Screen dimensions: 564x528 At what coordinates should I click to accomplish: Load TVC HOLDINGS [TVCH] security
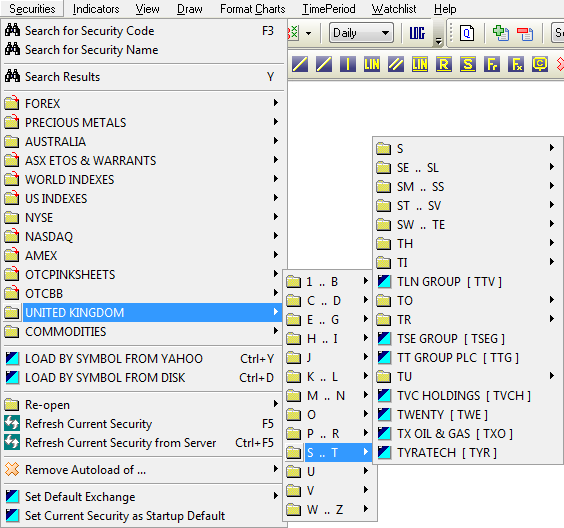click(x=468, y=396)
